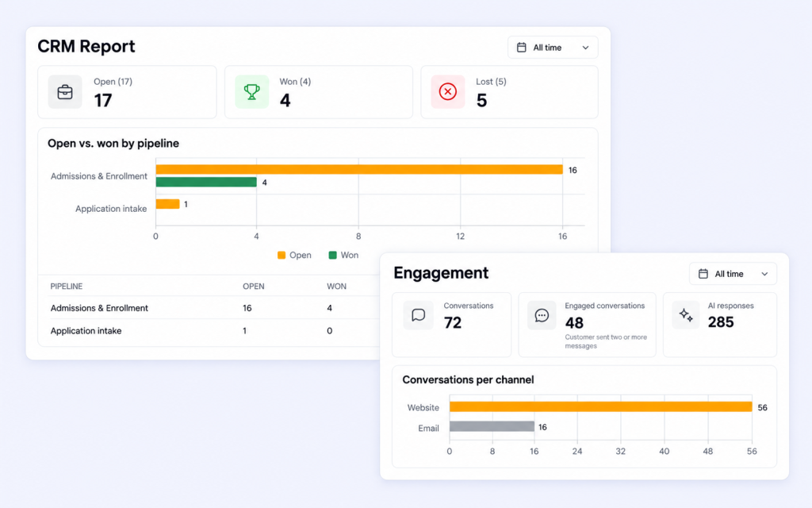Open the CRM Report All time dropdown
Screen dimensions: 812x508
coord(553,48)
